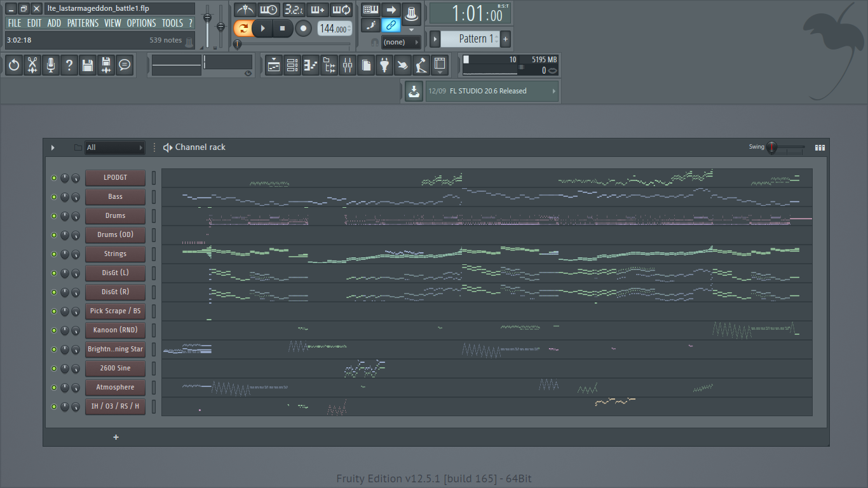The image size is (868, 488).
Task: Mute the Strings channel
Action: tap(54, 254)
